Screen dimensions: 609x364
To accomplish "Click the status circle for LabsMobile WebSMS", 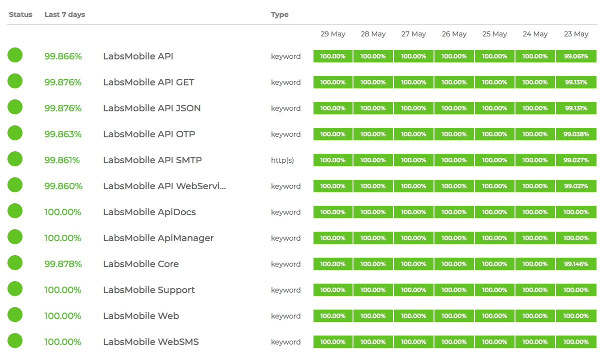I will (15, 341).
